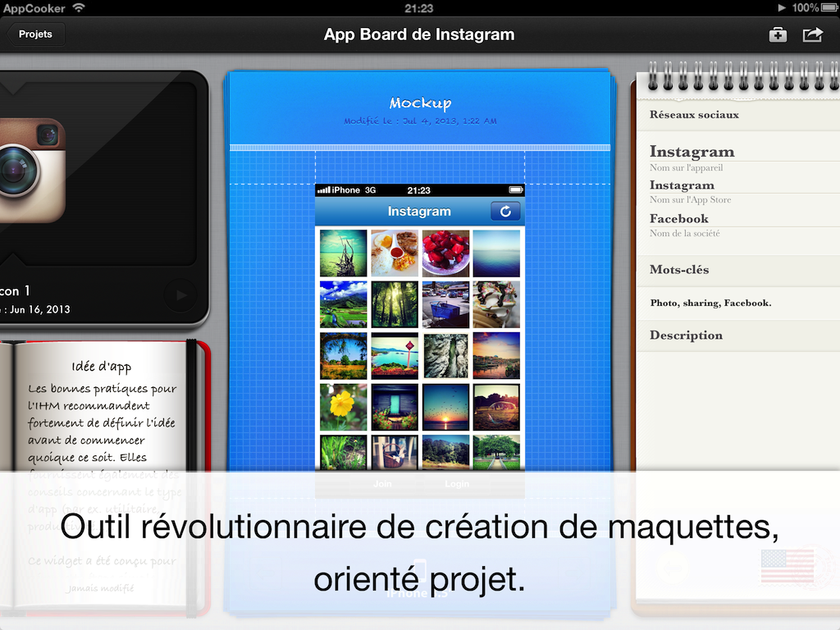Tap the share arrow icon in the top bar
The width and height of the screenshot is (840, 630).
812,34
